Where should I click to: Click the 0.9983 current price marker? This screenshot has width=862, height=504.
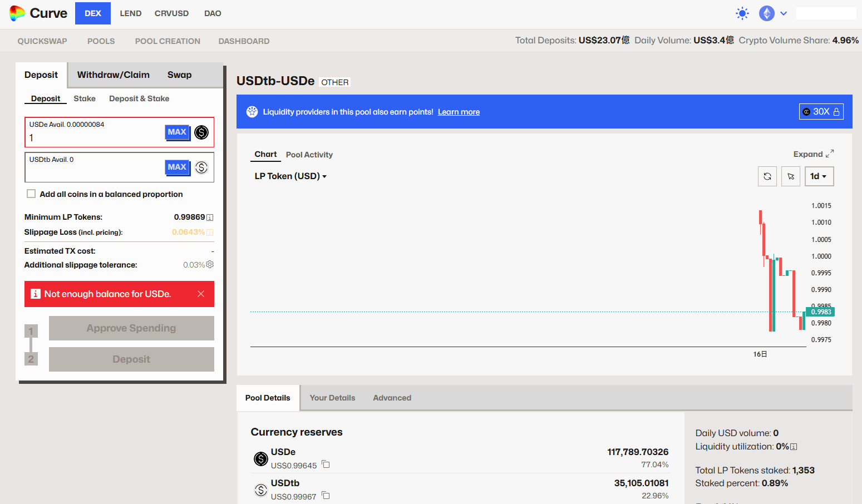(820, 312)
